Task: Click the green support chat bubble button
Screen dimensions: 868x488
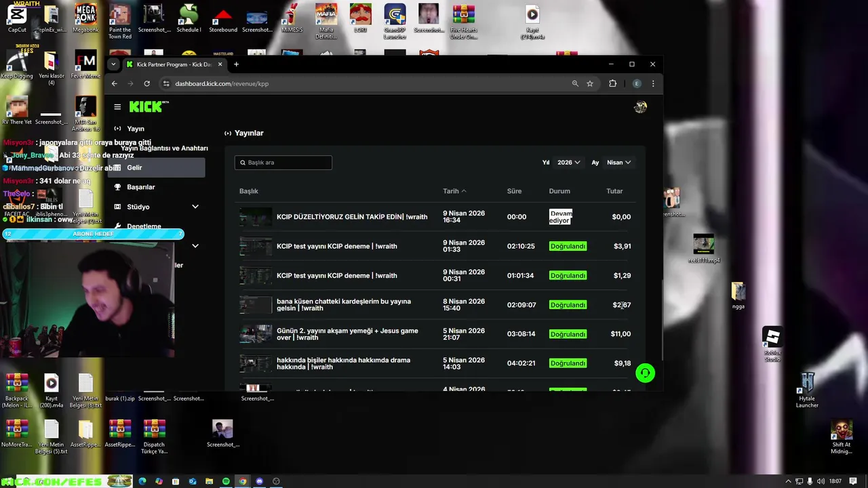Action: 645,373
